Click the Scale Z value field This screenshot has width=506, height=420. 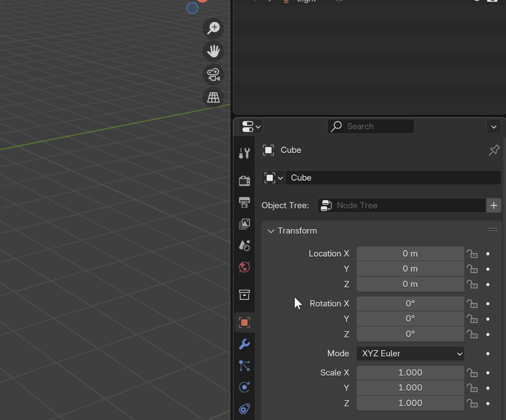coord(410,403)
